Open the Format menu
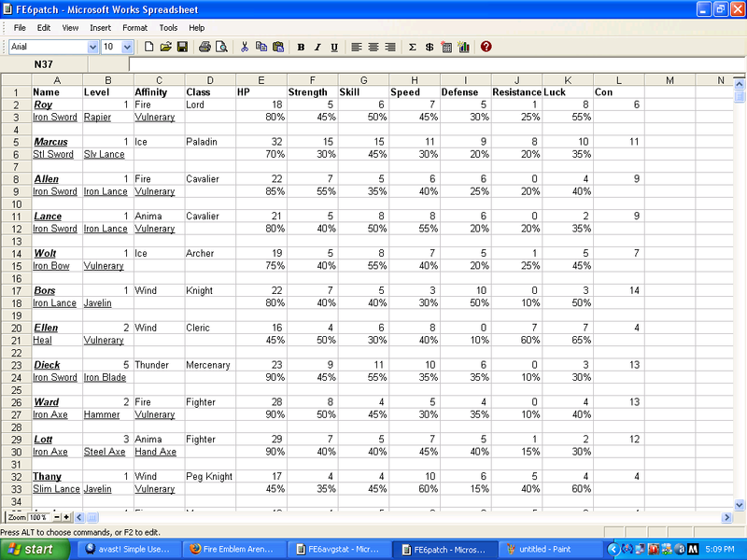Screen dimensions: 747x560 point(134,28)
